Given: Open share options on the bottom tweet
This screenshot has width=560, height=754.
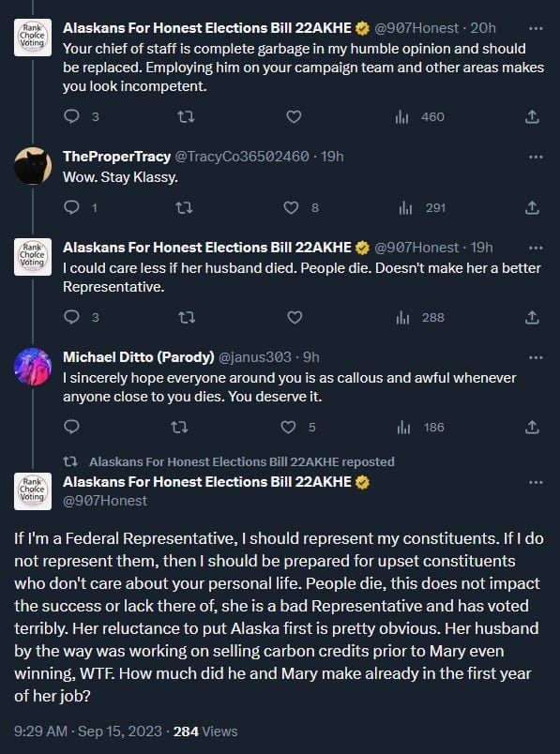Looking at the screenshot, I should click(x=532, y=427).
